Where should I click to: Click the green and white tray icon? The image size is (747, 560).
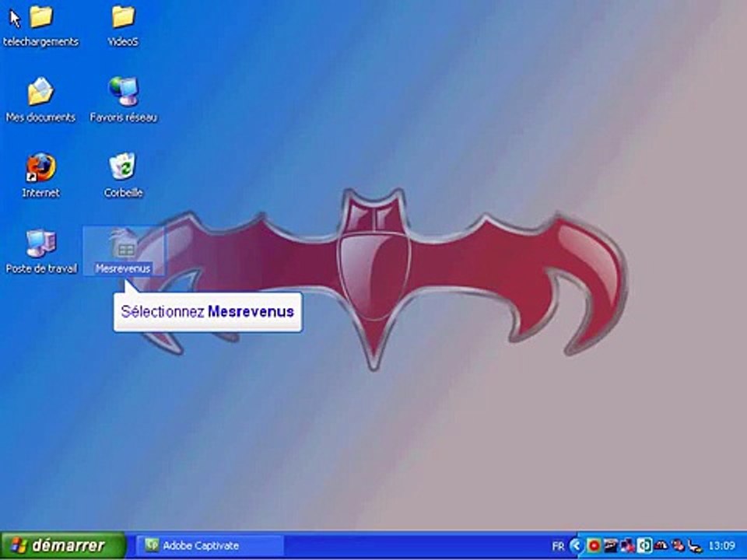[644, 545]
